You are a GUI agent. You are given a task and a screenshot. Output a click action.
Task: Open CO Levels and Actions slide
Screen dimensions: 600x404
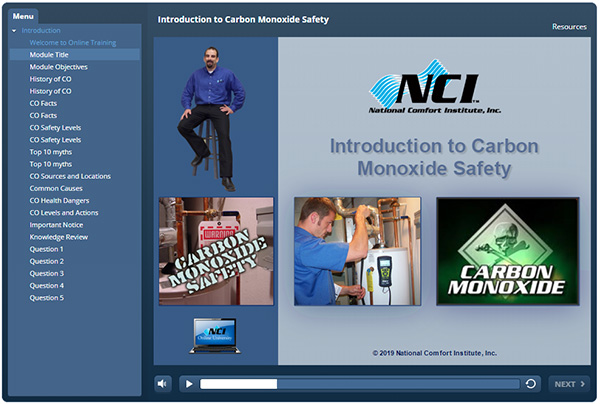click(64, 213)
